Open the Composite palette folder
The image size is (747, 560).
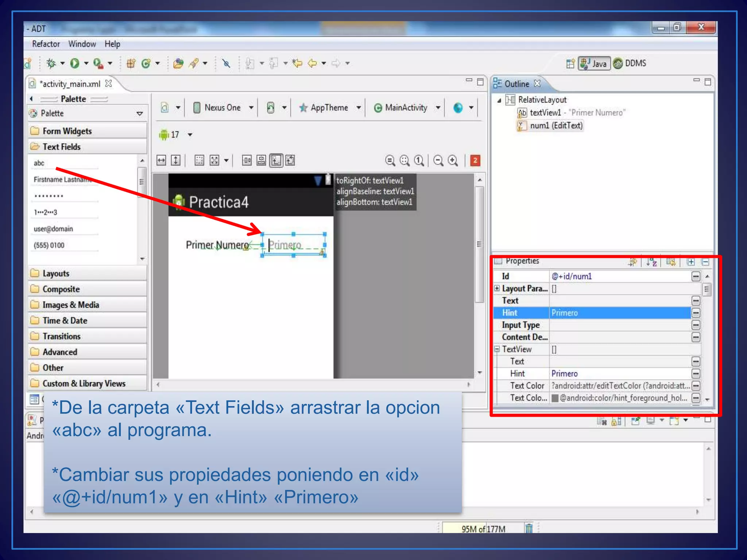[x=88, y=289]
